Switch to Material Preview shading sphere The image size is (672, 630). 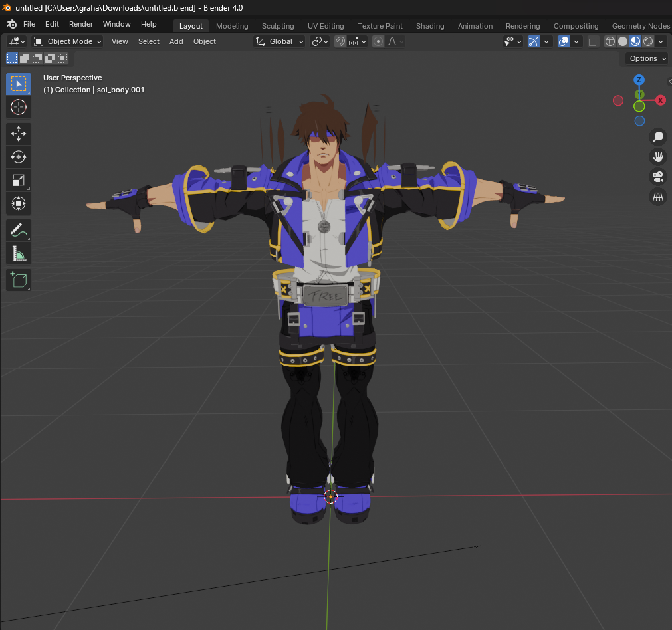pos(635,41)
